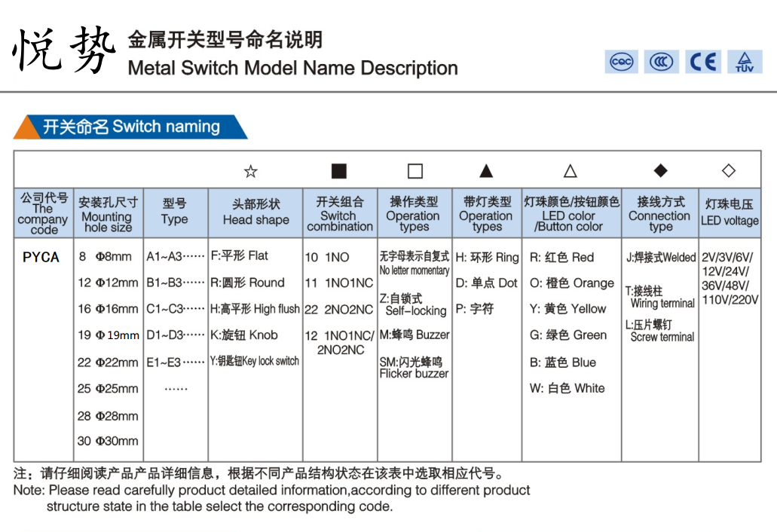Viewport: 777px width, 532px height.
Task: Select LED color 'B: 蓝色 Blue'
Action: pos(563,362)
